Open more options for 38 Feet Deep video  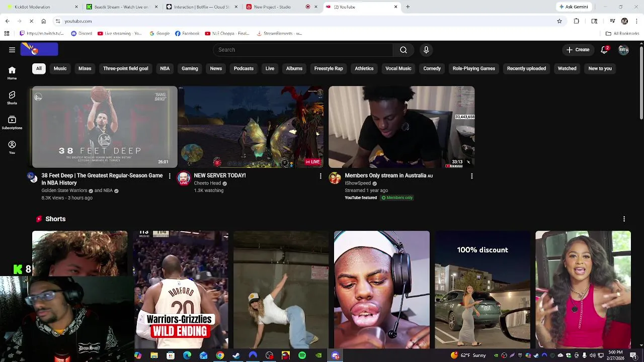pyautogui.click(x=170, y=176)
